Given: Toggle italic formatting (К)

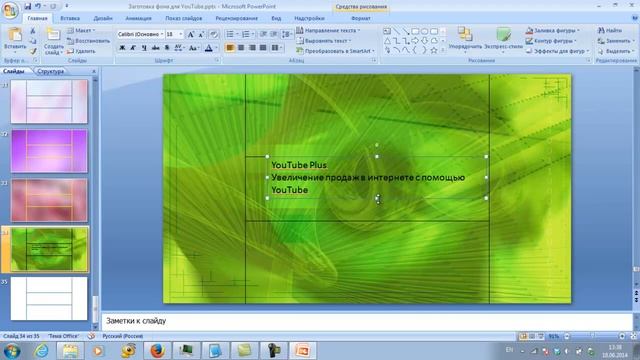Looking at the screenshot, I should coord(133,48).
